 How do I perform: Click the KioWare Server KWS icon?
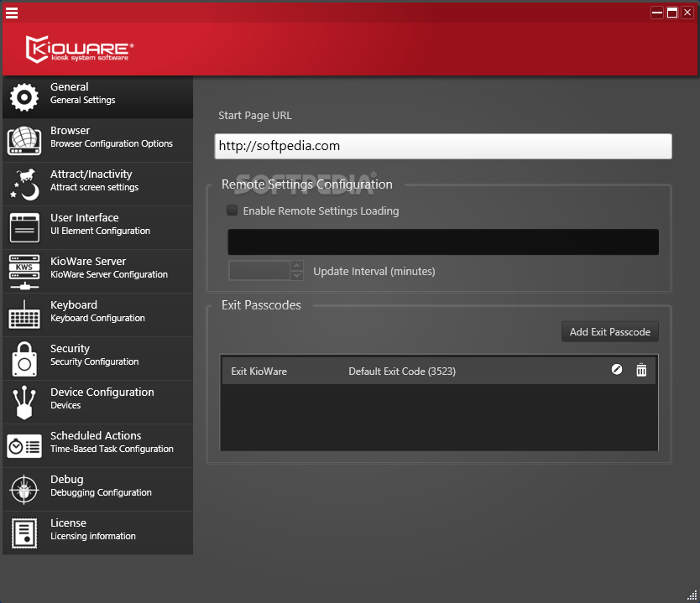tap(24, 272)
